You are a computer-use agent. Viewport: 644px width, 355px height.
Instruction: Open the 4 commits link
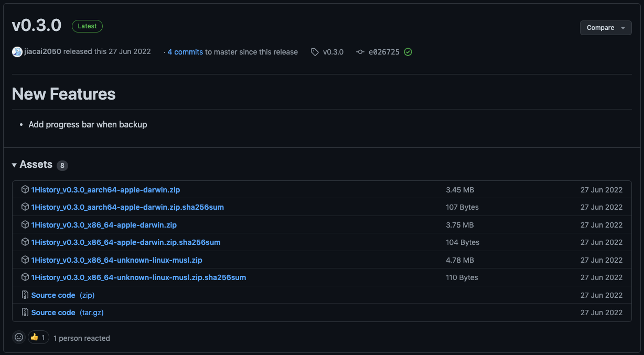[186, 52]
